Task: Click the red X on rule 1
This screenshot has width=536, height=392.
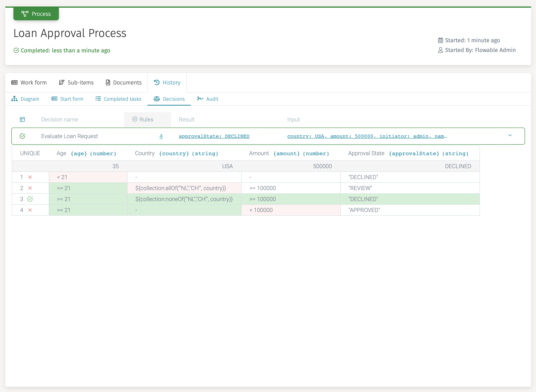Action: point(30,177)
